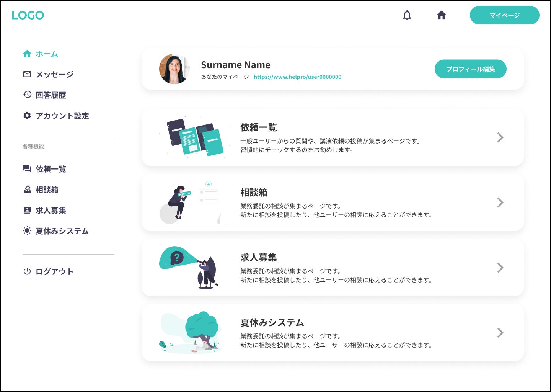The image size is (551, 392).
Task: Open the 夏休みシステム card chevron
Action: (500, 333)
